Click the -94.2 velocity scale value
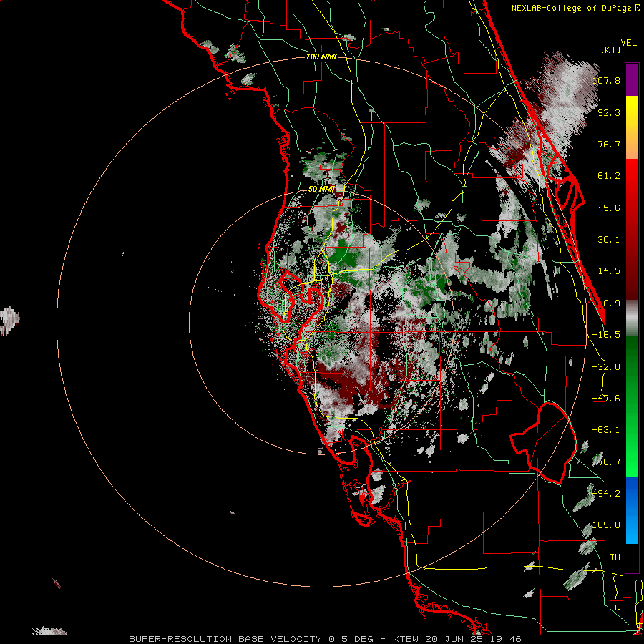The height and width of the screenshot is (644, 644). tap(606, 494)
